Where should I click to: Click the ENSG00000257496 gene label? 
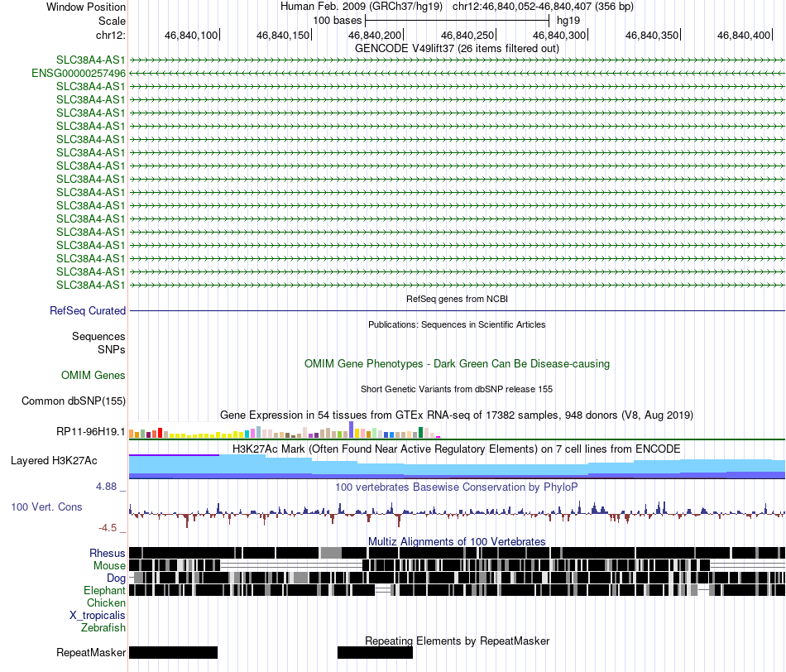click(x=79, y=73)
